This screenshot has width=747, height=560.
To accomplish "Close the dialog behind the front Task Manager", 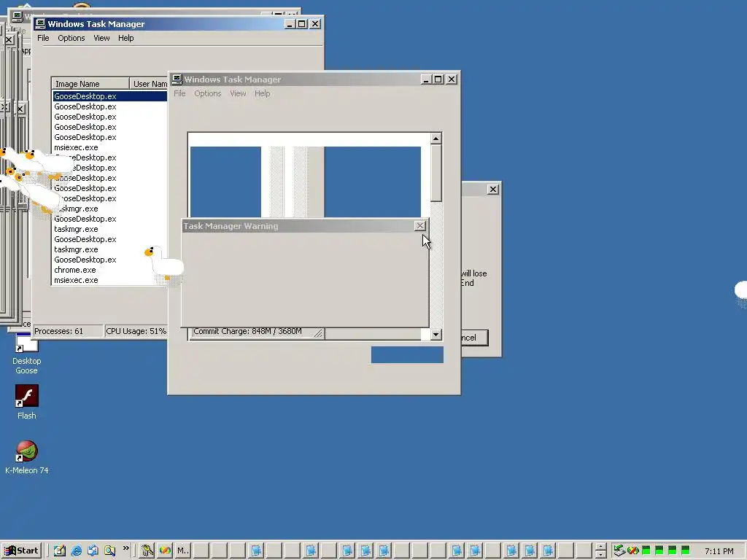I will [x=492, y=190].
